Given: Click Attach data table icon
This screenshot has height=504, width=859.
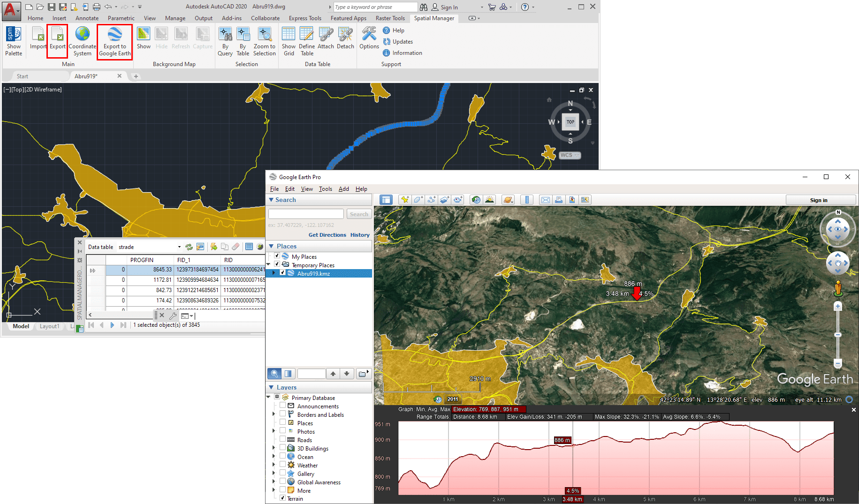Looking at the screenshot, I should (326, 38).
